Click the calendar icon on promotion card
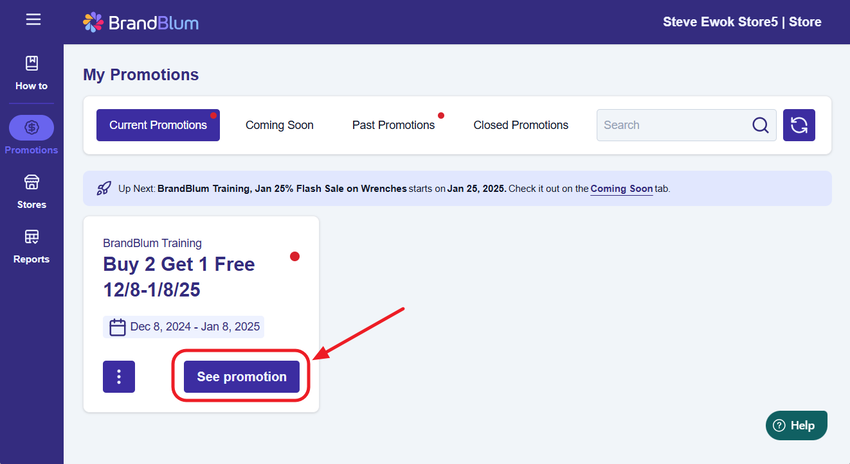Viewport: 850px width, 464px height. click(x=117, y=327)
